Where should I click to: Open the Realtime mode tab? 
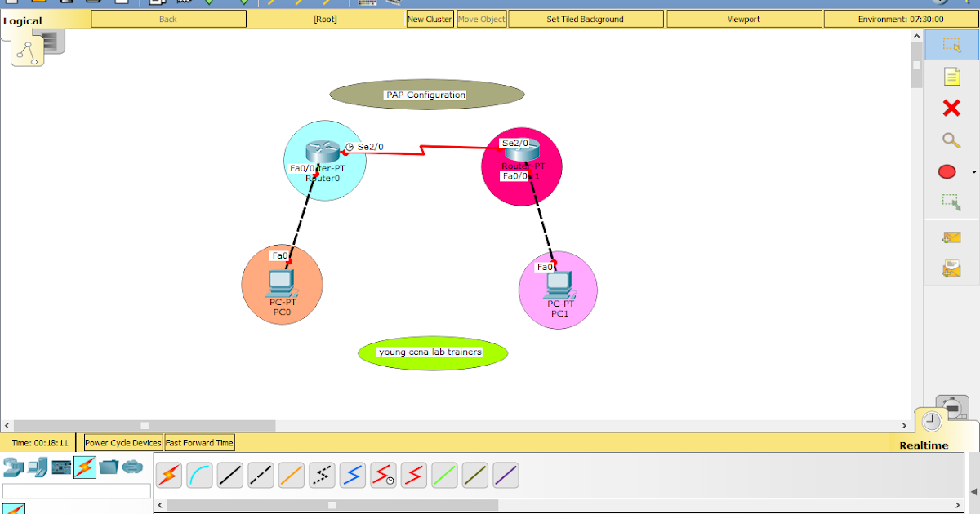click(926, 445)
